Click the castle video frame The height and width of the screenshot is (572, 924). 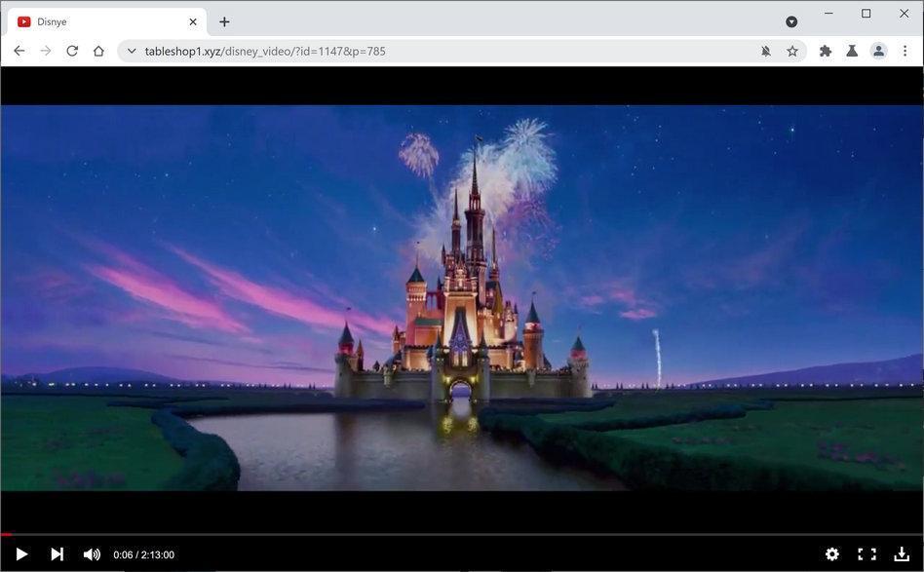point(462,297)
